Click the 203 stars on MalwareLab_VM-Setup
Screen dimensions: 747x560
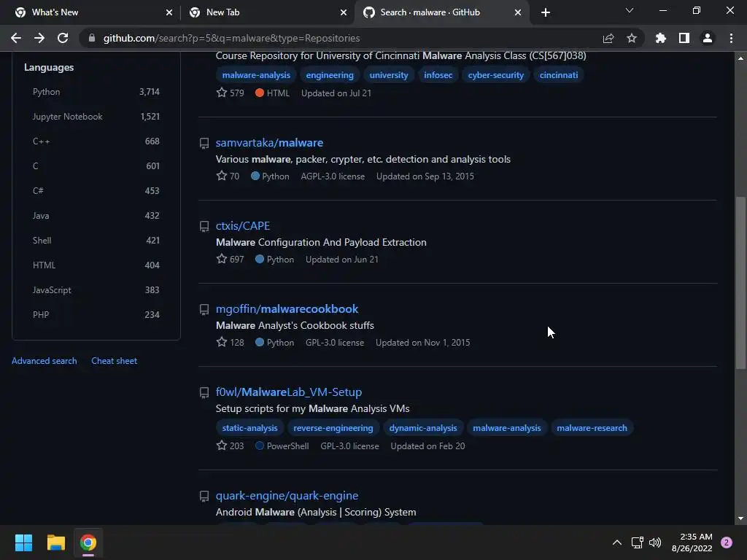[x=230, y=446]
